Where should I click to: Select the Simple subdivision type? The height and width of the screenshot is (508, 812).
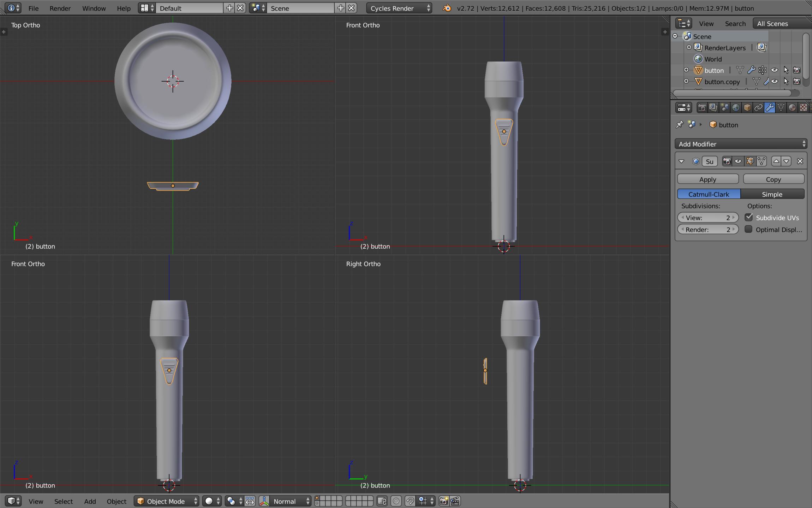click(772, 194)
